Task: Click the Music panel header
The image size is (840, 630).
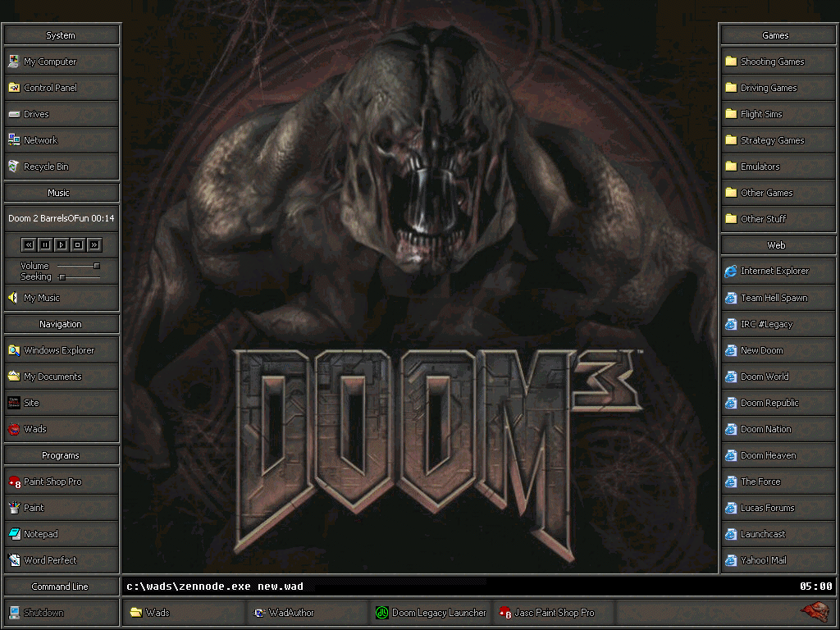Action: pyautogui.click(x=62, y=193)
